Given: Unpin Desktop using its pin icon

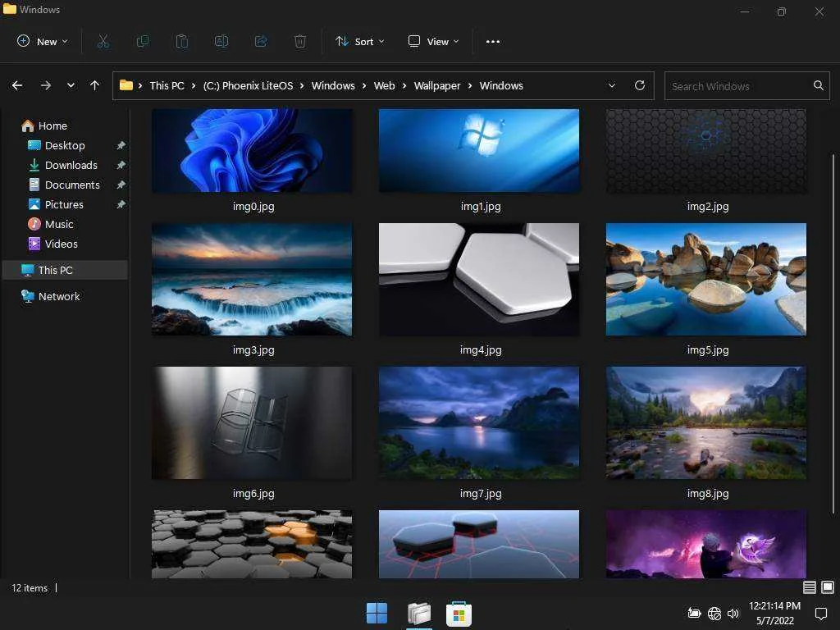Looking at the screenshot, I should 121,145.
